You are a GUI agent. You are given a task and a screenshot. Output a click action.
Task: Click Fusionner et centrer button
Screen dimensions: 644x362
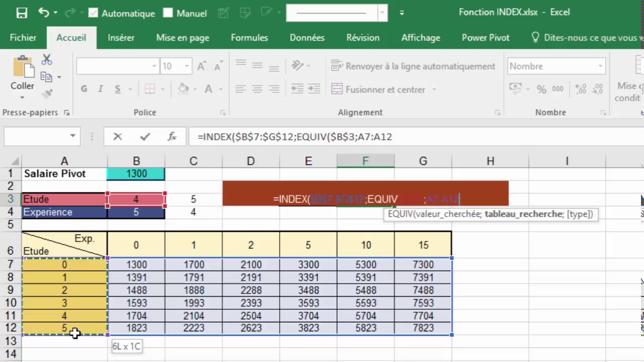pyautogui.click(x=378, y=89)
